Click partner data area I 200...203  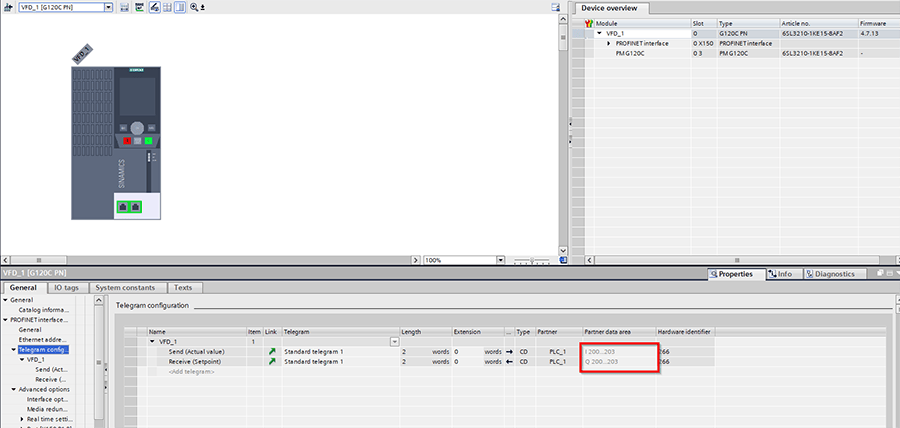[x=601, y=351]
